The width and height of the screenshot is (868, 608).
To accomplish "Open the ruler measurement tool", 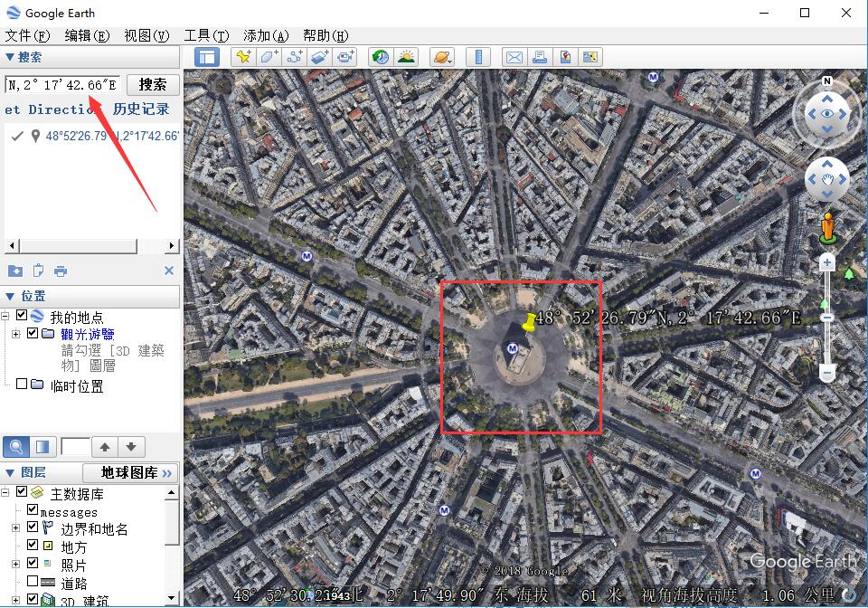I will [477, 57].
